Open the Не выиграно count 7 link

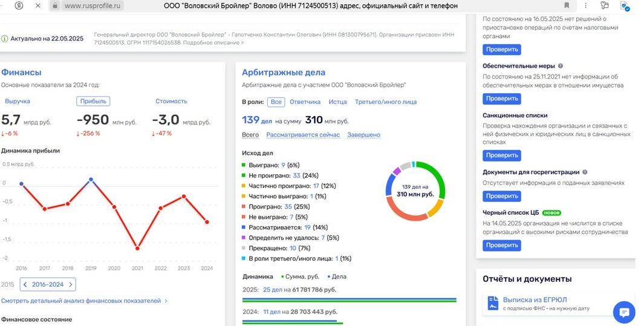pyautogui.click(x=291, y=217)
